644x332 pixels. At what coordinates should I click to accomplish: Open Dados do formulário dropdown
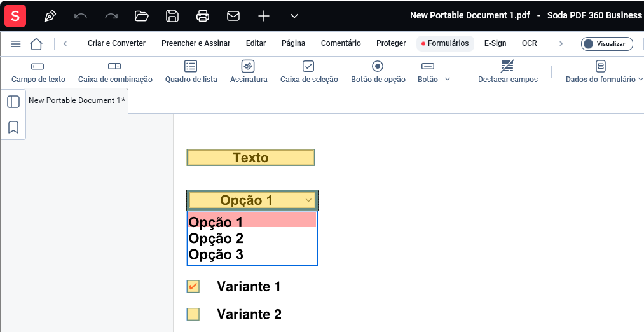604,72
